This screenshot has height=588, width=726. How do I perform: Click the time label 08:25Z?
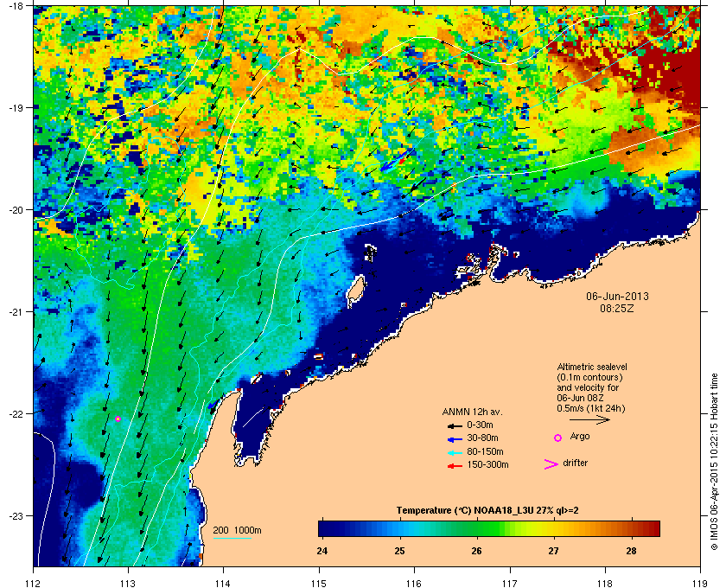[617, 308]
